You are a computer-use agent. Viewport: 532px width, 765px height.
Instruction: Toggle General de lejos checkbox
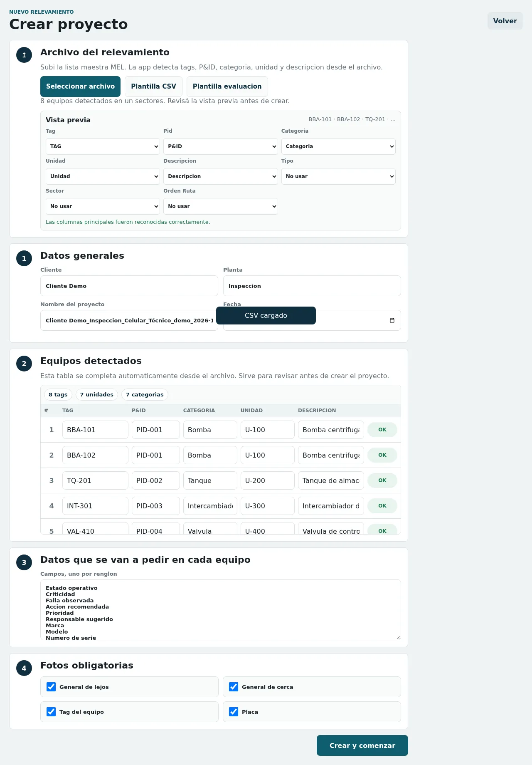[x=51, y=687]
